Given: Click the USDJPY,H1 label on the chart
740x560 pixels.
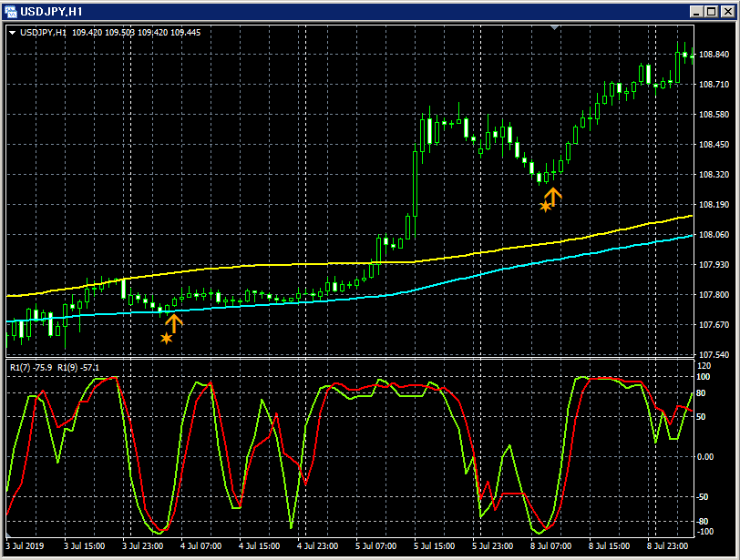Looking at the screenshot, I should 41,30.
